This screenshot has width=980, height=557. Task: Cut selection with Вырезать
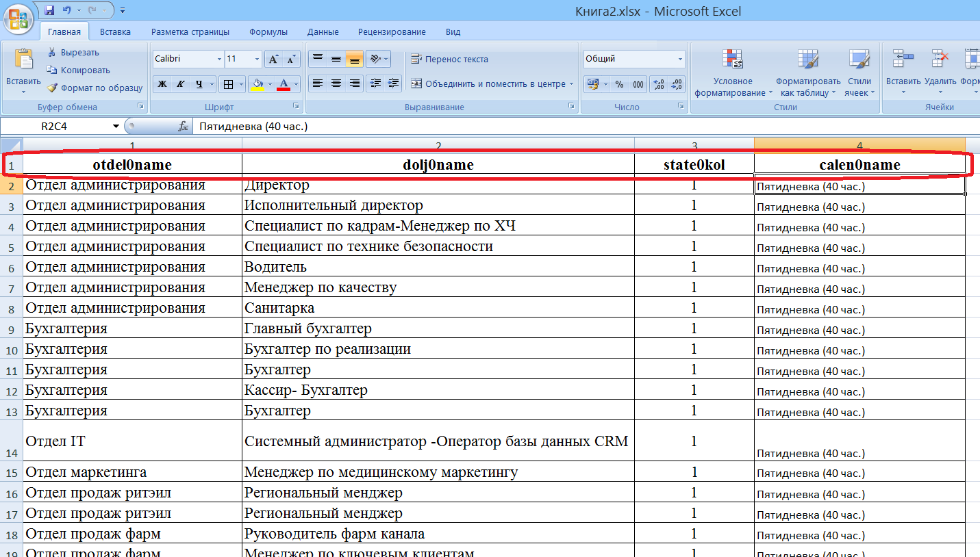click(x=73, y=52)
